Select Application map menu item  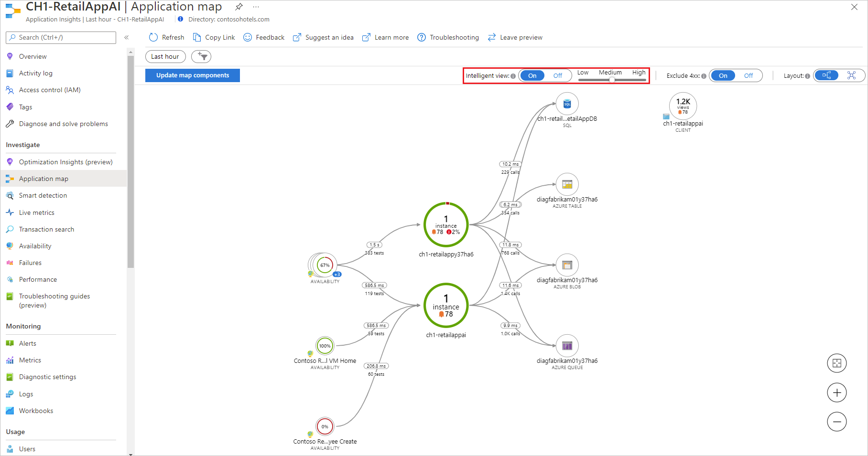click(64, 179)
